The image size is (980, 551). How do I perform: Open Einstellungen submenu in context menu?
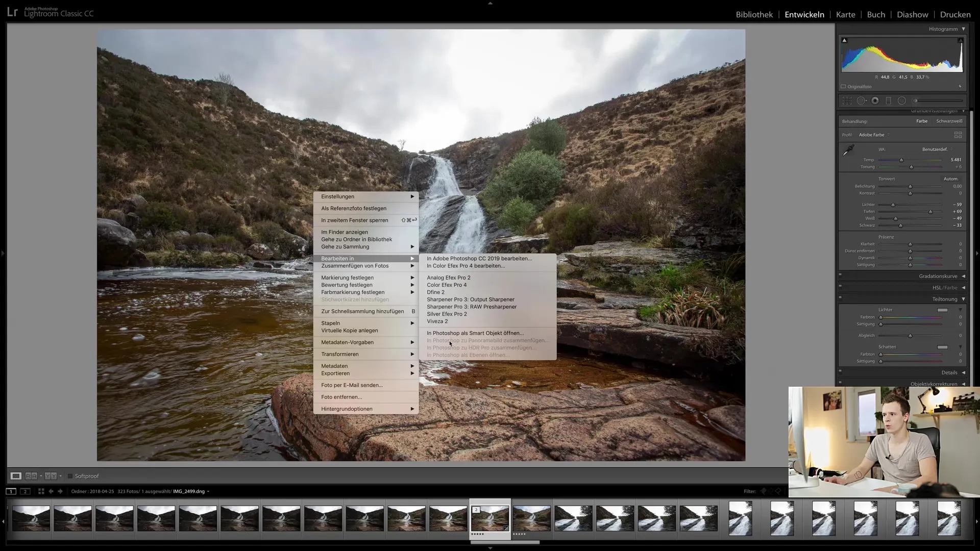pyautogui.click(x=366, y=196)
